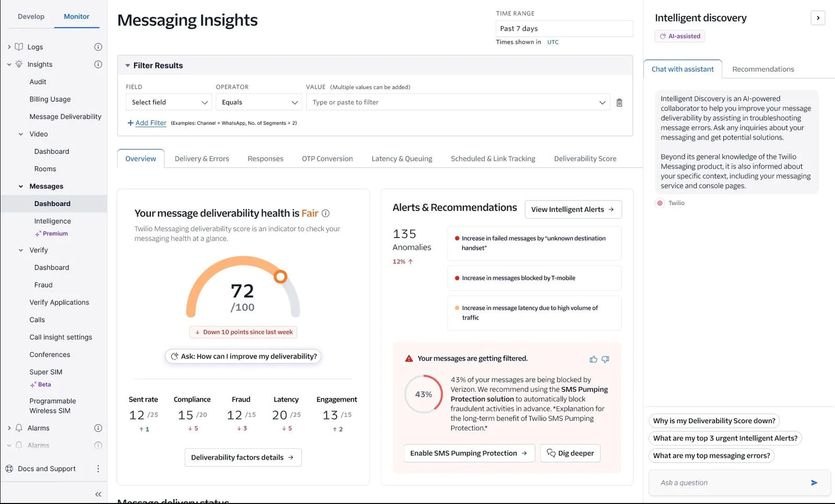Collapse the sidebar with the double-chevron icon
Screen dimensions: 835x504
pyautogui.click(x=98, y=494)
